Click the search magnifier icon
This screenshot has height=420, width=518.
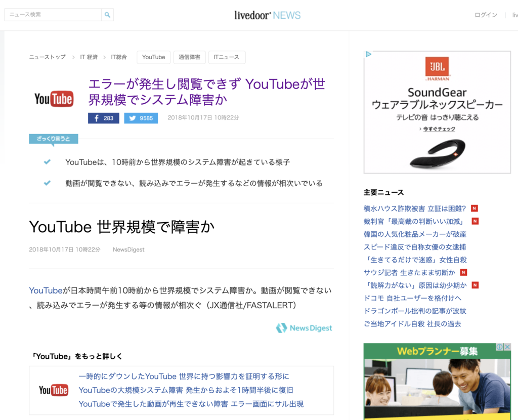coord(107,15)
